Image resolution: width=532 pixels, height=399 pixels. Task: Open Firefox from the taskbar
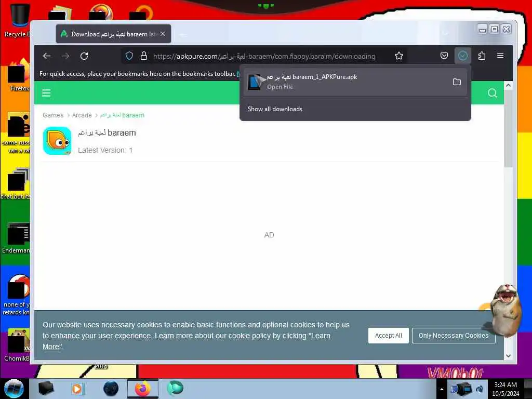tap(143, 389)
